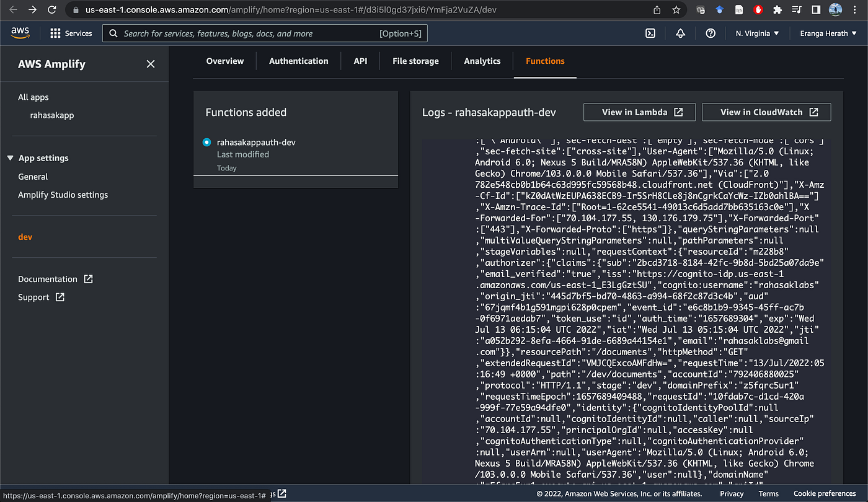Click the View in Lambda button
Image resolution: width=868 pixels, height=502 pixels.
(x=639, y=112)
